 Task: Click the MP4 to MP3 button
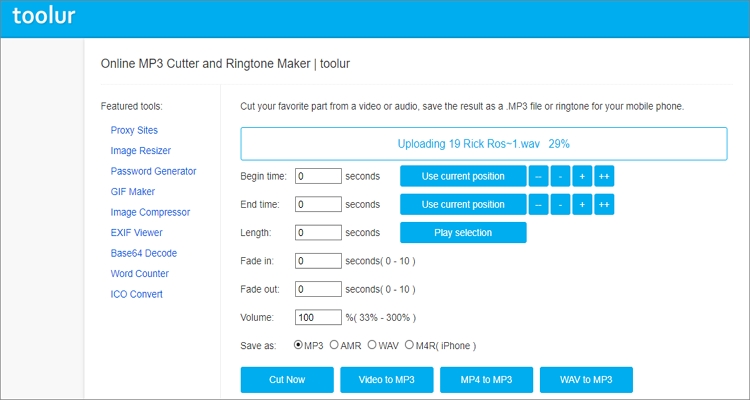coord(486,380)
